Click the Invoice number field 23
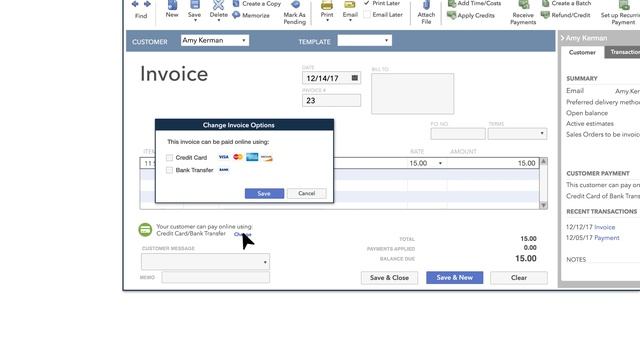Viewport: 640px width, 360px height. tap(331, 100)
